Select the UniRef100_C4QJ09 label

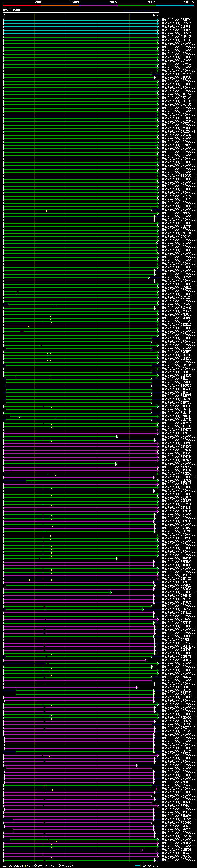(176, 94)
